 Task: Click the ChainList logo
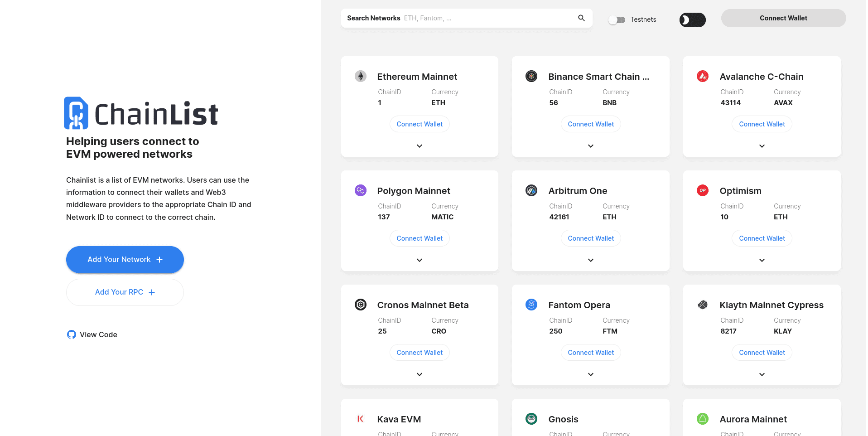pos(141,113)
